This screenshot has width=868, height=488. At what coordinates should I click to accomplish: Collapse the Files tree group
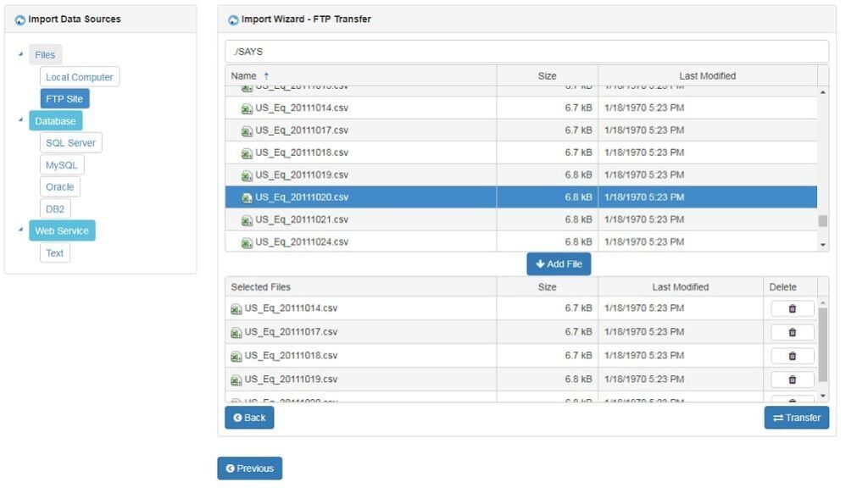(x=20, y=55)
